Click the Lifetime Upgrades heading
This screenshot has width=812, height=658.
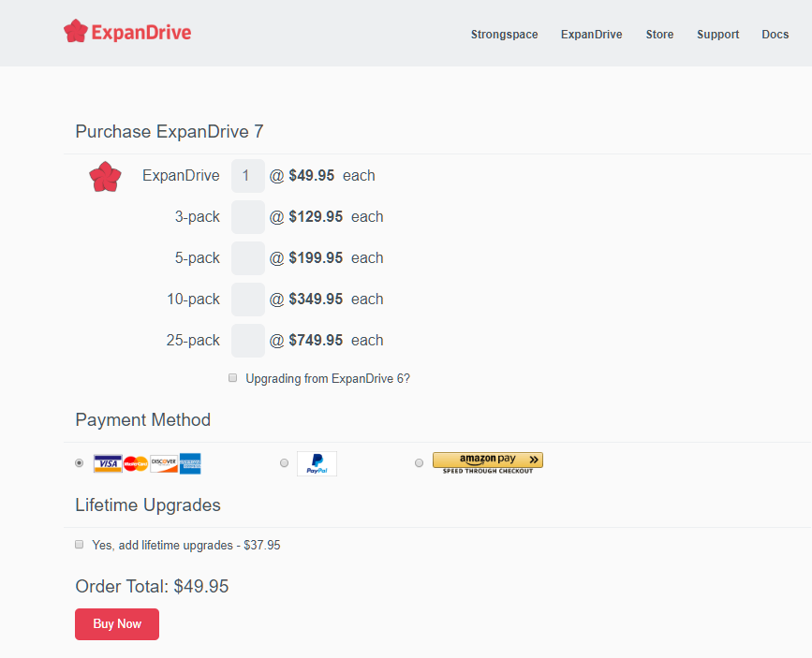148,504
